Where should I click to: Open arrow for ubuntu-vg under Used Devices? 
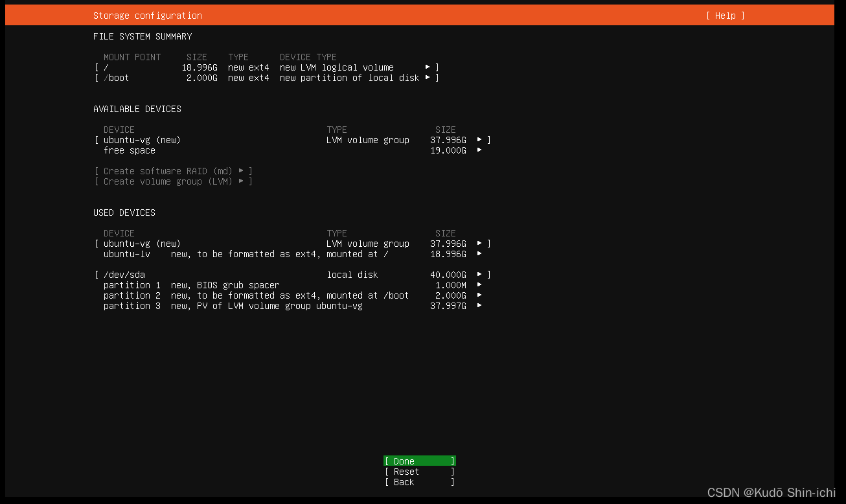point(479,244)
